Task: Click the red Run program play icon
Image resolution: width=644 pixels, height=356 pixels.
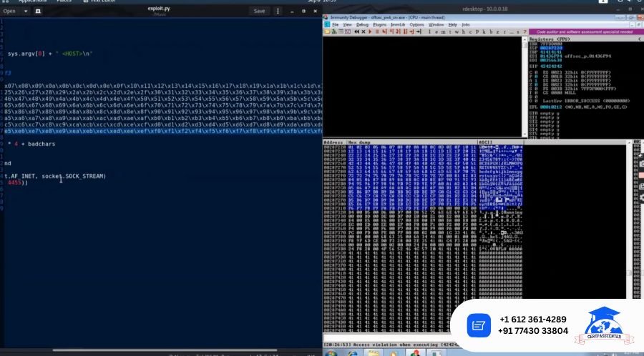Action: pyautogui.click(x=370, y=32)
